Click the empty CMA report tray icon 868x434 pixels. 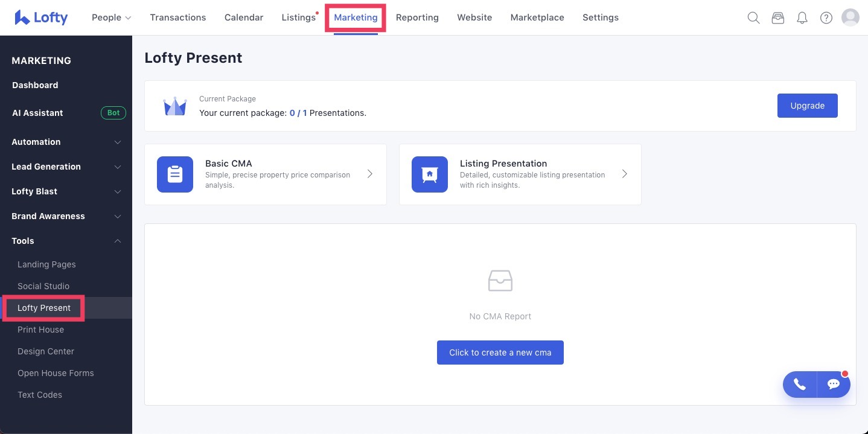(x=500, y=281)
